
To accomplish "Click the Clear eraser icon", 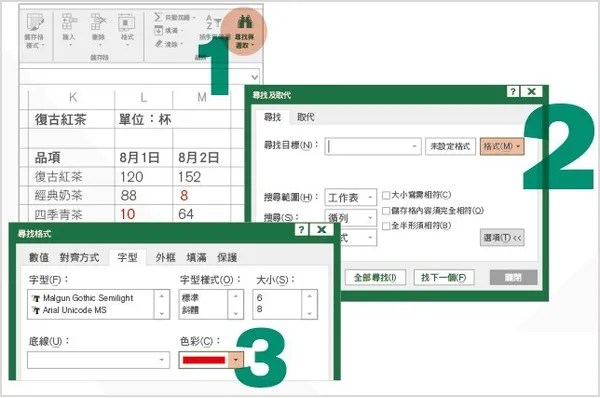I will pos(158,44).
